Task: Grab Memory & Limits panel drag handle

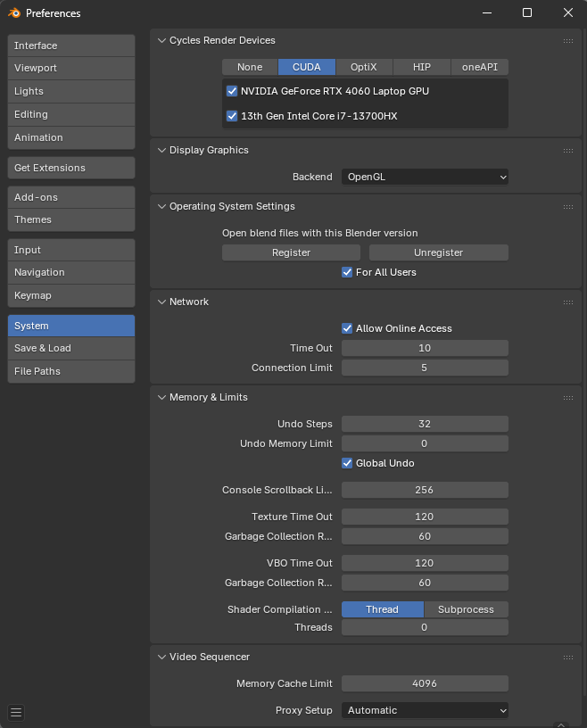Action: click(568, 398)
